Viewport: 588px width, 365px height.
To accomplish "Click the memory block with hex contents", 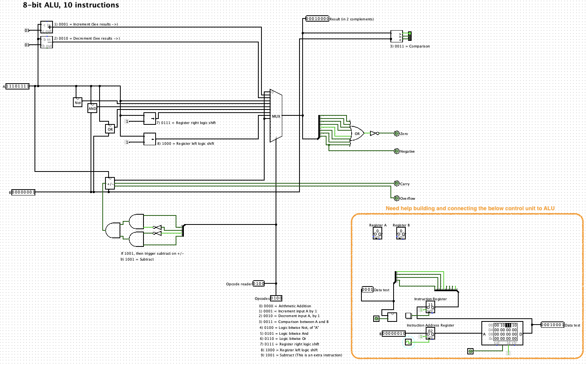I will 502,333.
